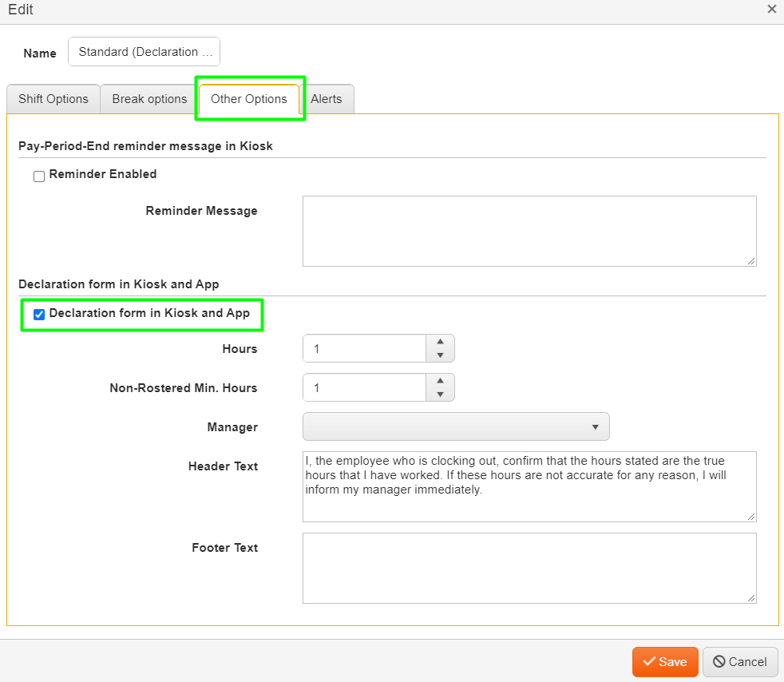Focus the Non-Rostered Min. Hours field
The image size is (784, 682).
[365, 387]
